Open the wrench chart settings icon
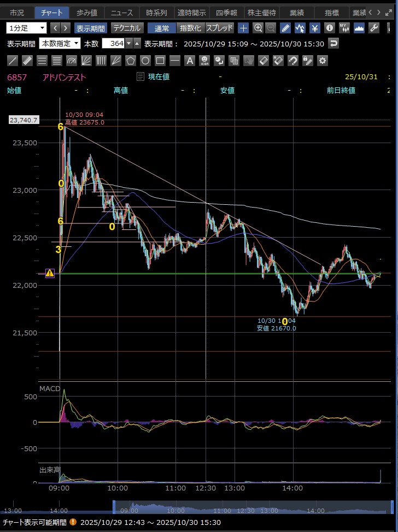 pos(374,28)
